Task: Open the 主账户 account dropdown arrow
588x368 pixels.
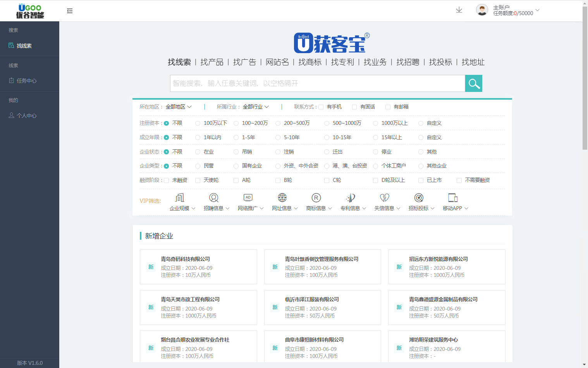Action: click(x=537, y=10)
